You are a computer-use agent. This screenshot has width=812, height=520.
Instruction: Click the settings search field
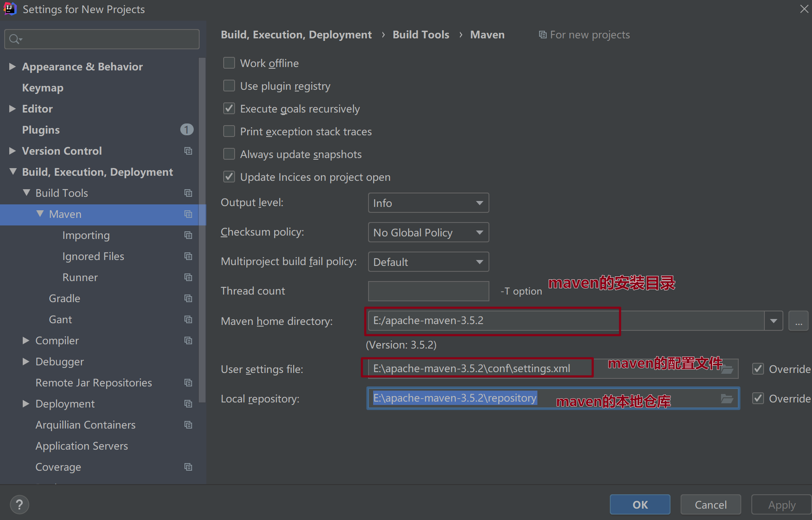tap(102, 39)
